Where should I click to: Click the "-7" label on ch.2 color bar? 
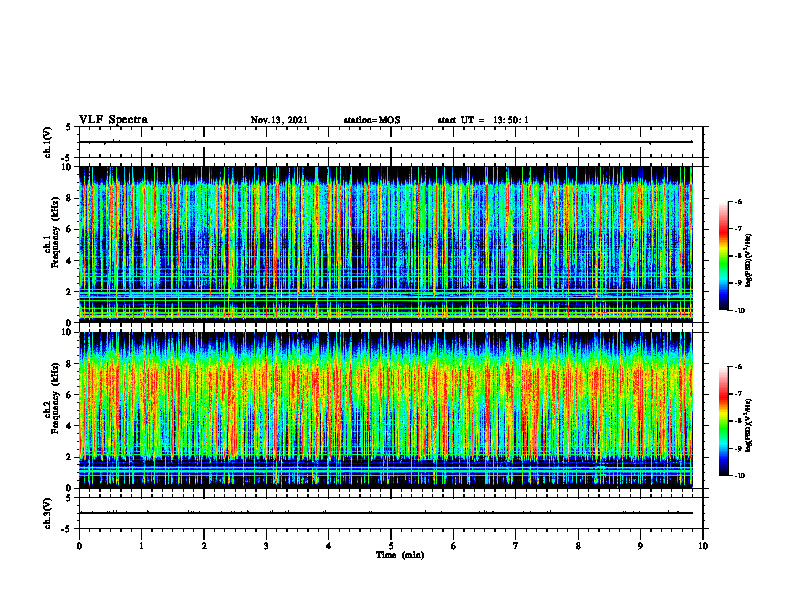coord(738,394)
